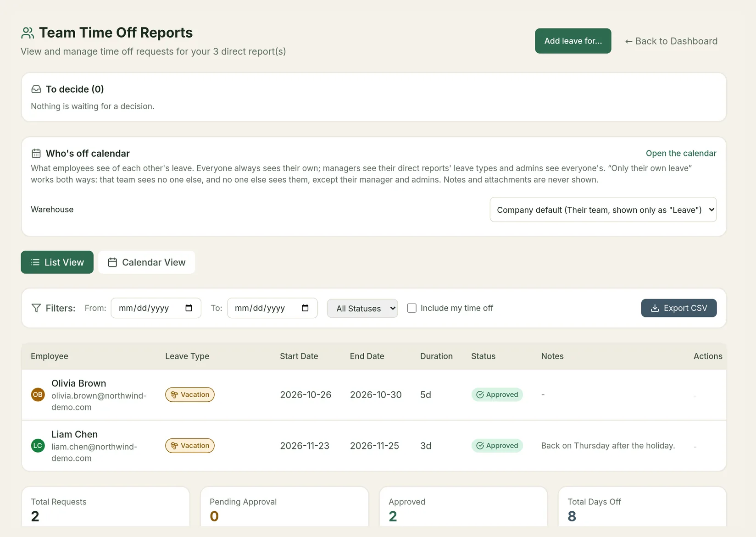Click the Total Days Off summary card
The width and height of the screenshot is (756, 537).
[642, 507]
